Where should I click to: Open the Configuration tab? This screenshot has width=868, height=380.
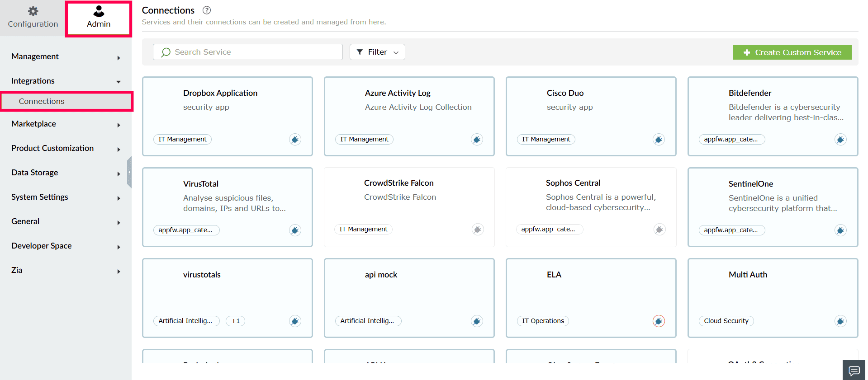33,18
